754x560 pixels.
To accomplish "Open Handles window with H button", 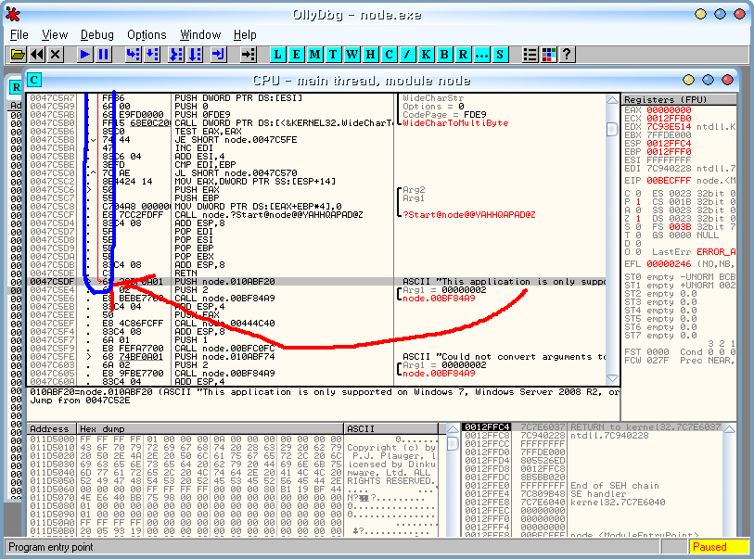I will [370, 55].
